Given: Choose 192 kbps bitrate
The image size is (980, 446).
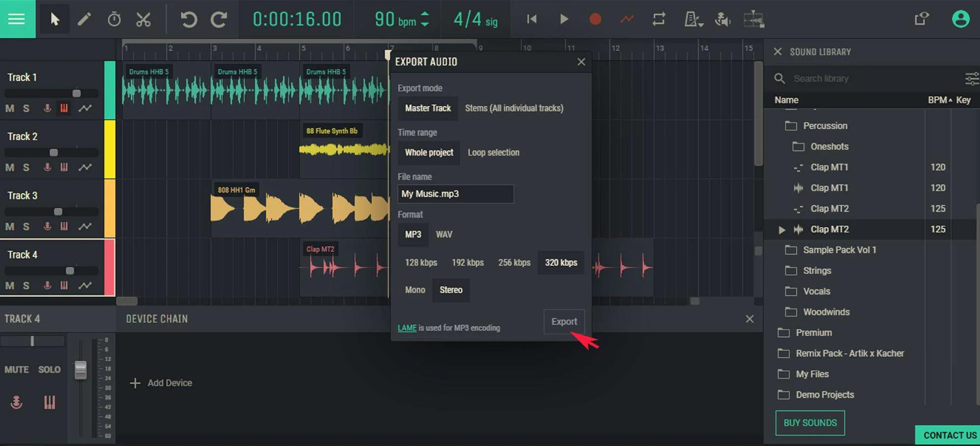Looking at the screenshot, I should pos(468,262).
